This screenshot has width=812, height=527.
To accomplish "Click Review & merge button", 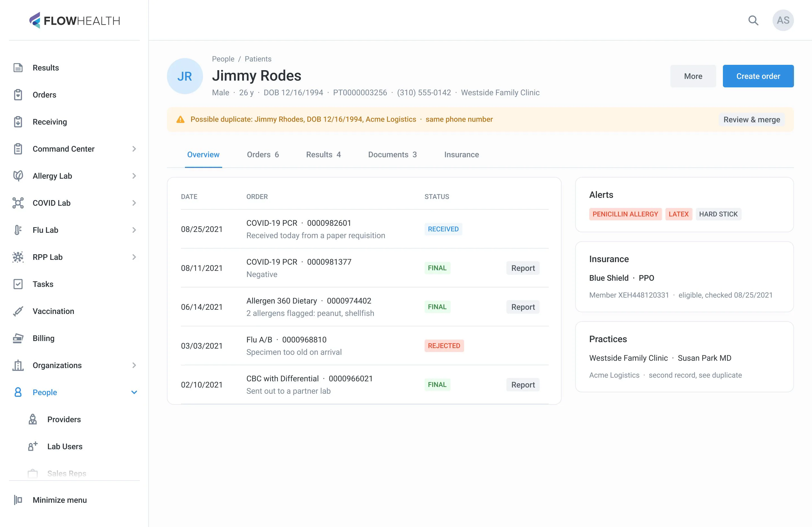I will (x=752, y=119).
